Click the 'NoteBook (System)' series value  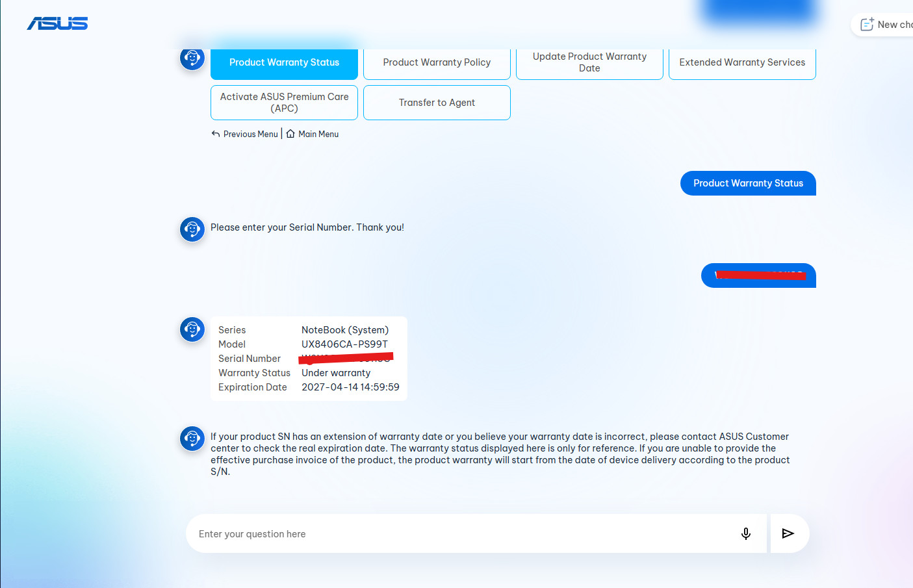coord(345,330)
